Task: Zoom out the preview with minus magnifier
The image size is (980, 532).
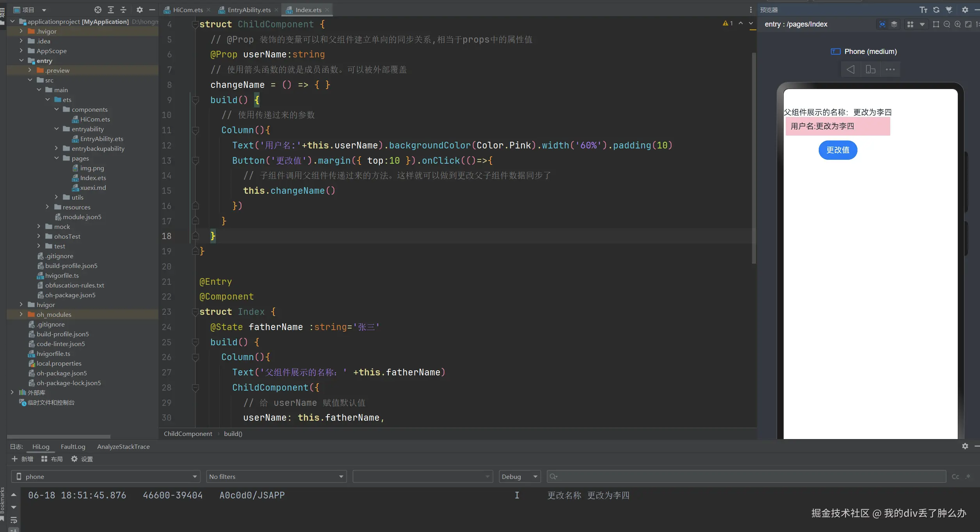Action: click(946, 24)
